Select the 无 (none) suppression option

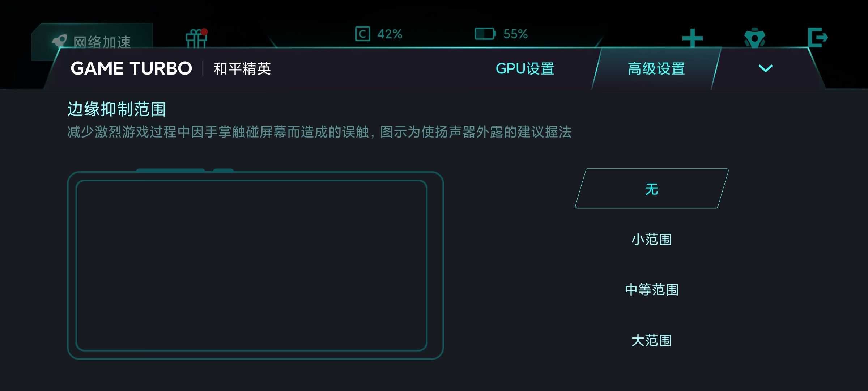click(x=652, y=189)
